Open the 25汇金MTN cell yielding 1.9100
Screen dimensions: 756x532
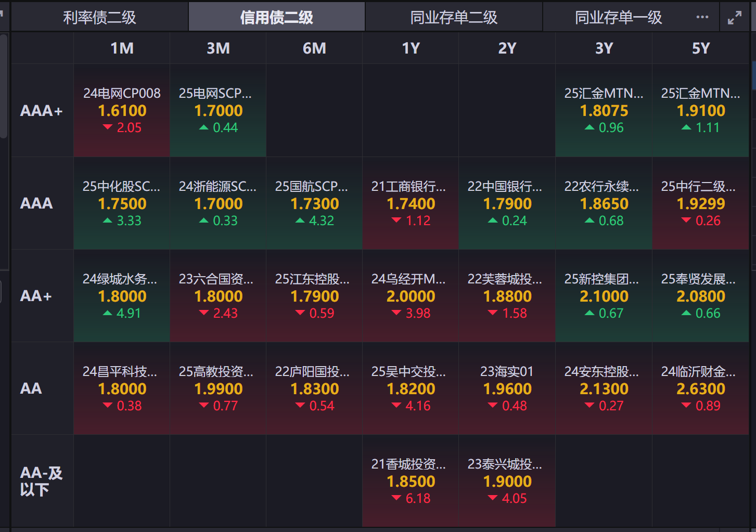(700, 110)
